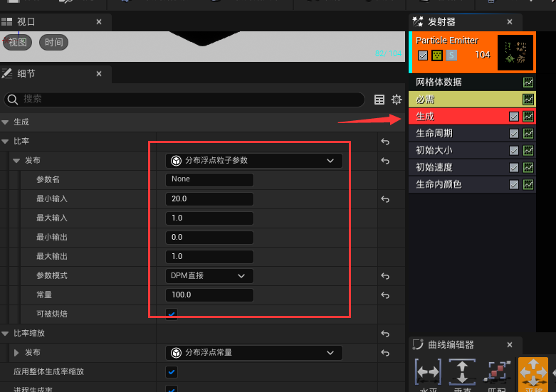The height and width of the screenshot is (392, 556).
Task: Select the 网格体数据 module
Action: point(472,83)
